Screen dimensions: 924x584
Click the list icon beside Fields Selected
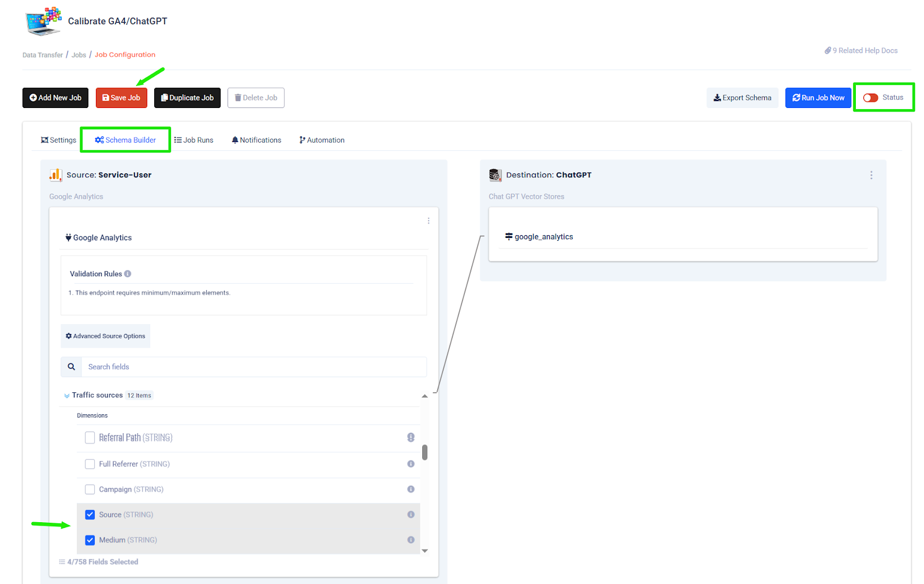62,562
